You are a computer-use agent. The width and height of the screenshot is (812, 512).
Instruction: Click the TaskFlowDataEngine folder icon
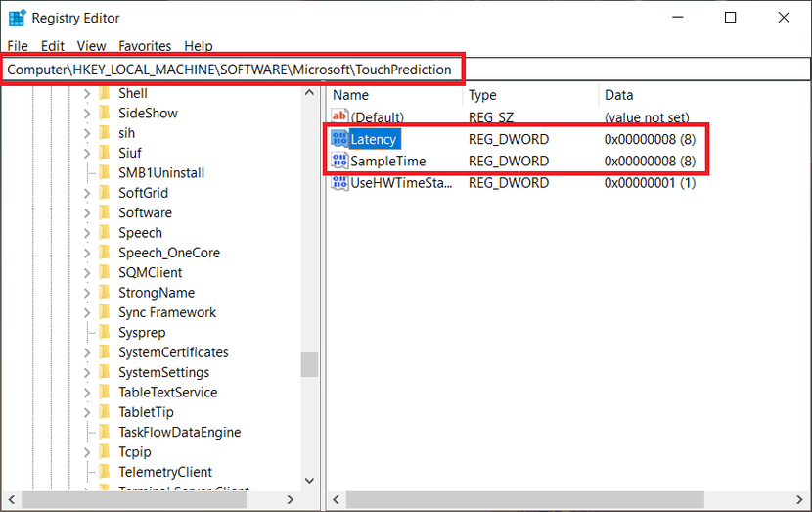click(x=105, y=432)
